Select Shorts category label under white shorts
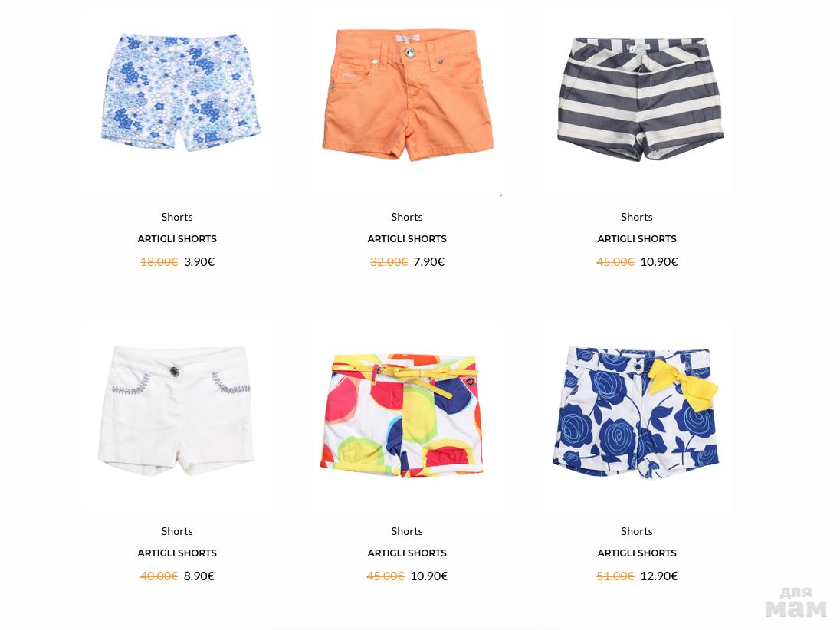 (x=177, y=531)
